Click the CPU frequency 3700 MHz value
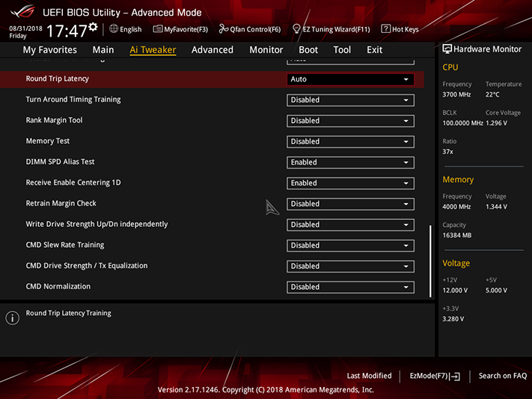This screenshot has height=399, width=532. pos(456,94)
